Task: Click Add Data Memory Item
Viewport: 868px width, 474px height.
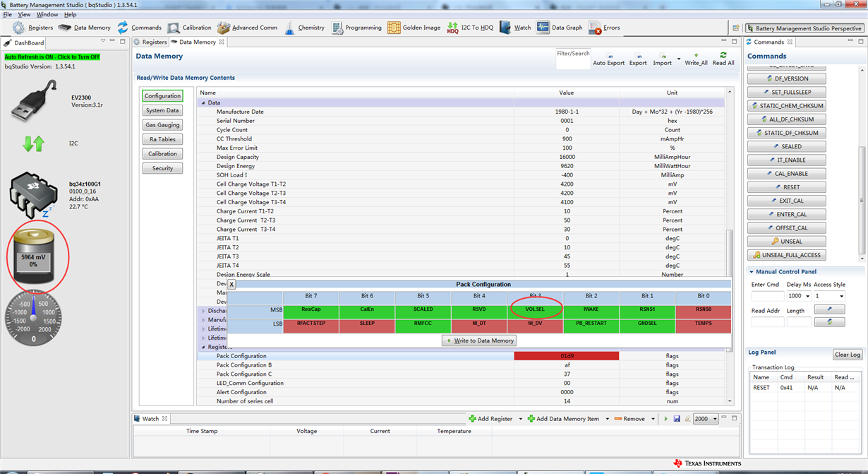Action: (x=563, y=419)
